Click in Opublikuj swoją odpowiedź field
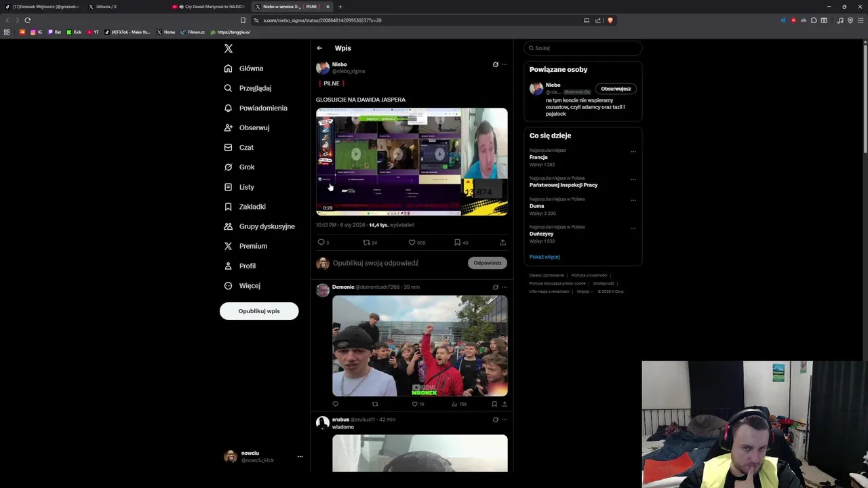 (397, 263)
